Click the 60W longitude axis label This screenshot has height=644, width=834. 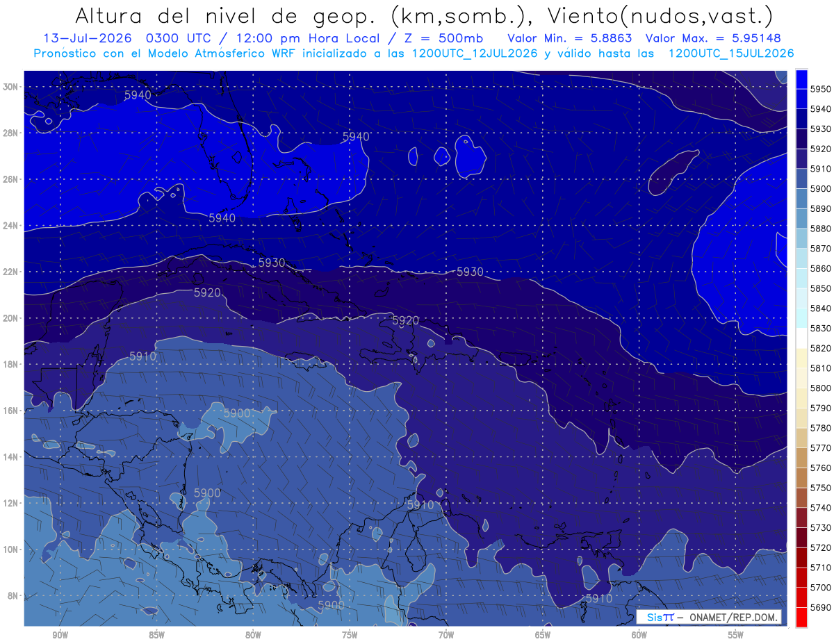[x=639, y=635]
